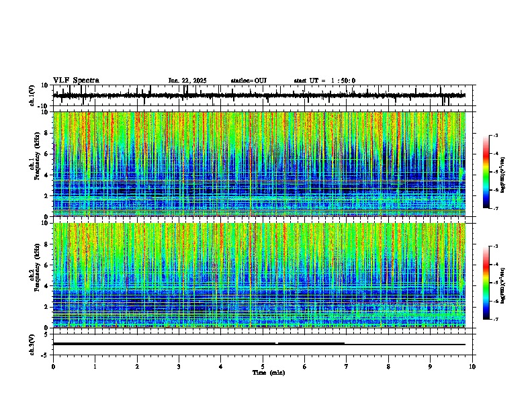Click the 8 kHz tick on ch.2 spectrogram
Viewport: 532px width, 411px height.
48,244
